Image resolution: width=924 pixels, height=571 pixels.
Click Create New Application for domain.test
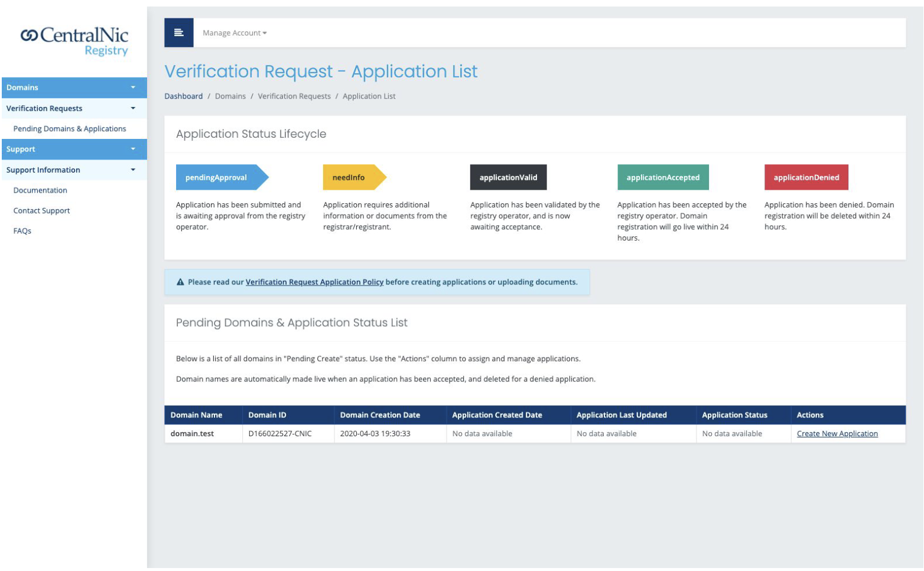click(x=837, y=434)
